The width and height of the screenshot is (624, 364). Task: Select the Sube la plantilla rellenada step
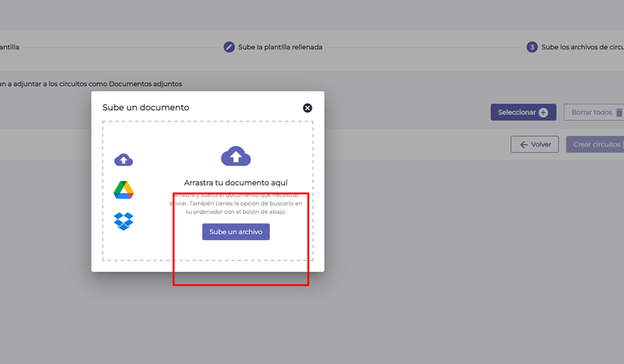(x=273, y=47)
